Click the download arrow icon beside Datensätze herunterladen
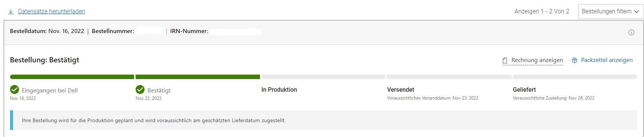The height and width of the screenshot is (137, 644). (x=11, y=12)
